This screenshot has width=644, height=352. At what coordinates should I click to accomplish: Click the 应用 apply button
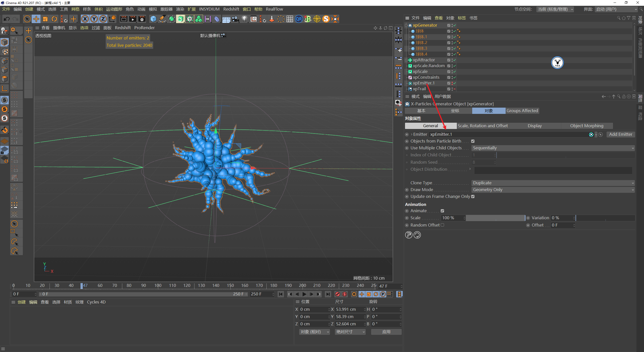tap(386, 332)
